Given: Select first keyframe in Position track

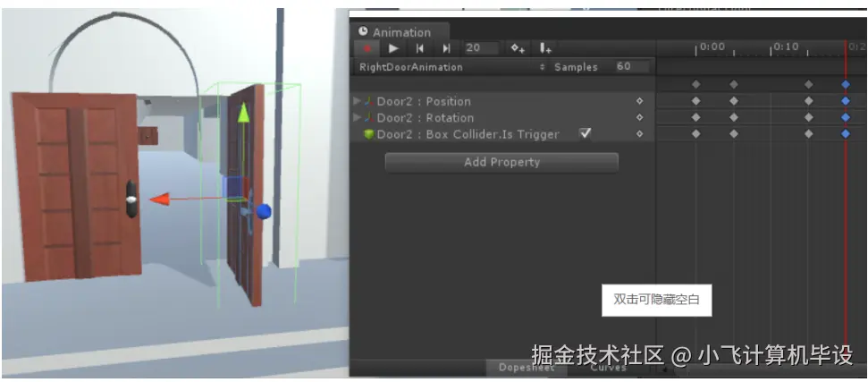Looking at the screenshot, I should 695,101.
